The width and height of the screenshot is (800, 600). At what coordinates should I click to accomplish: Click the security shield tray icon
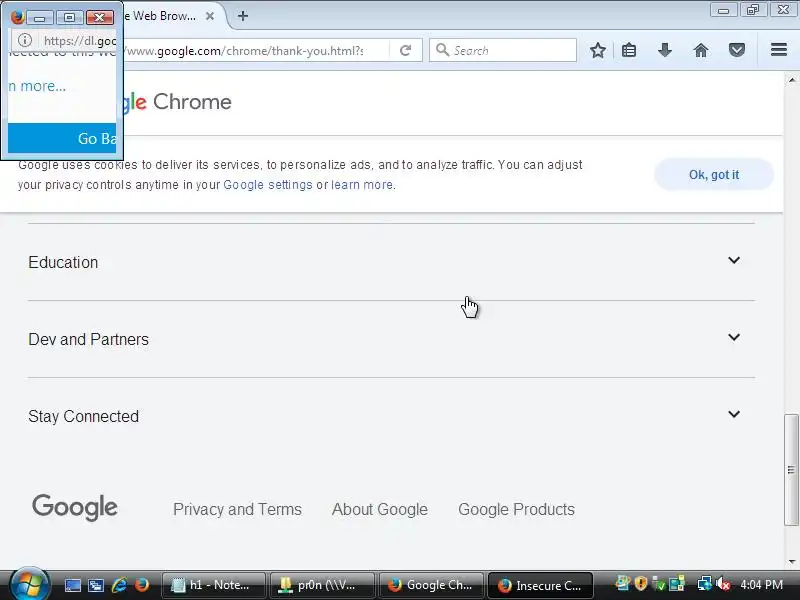[640, 584]
